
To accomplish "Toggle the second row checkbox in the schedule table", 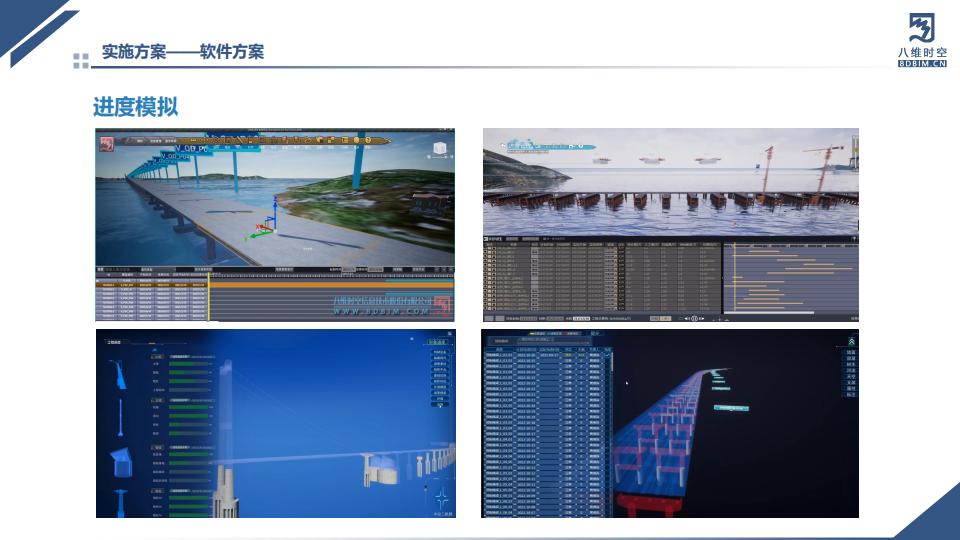I will pyautogui.click(x=487, y=252).
